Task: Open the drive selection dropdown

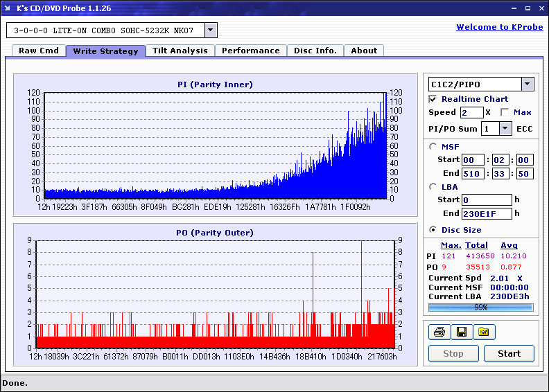Action: [211, 30]
